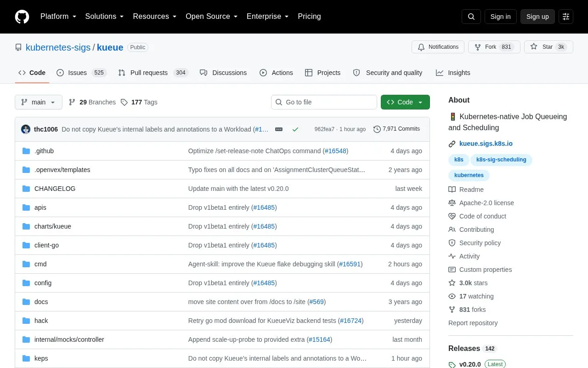Switch to the Issues tab

coord(81,73)
